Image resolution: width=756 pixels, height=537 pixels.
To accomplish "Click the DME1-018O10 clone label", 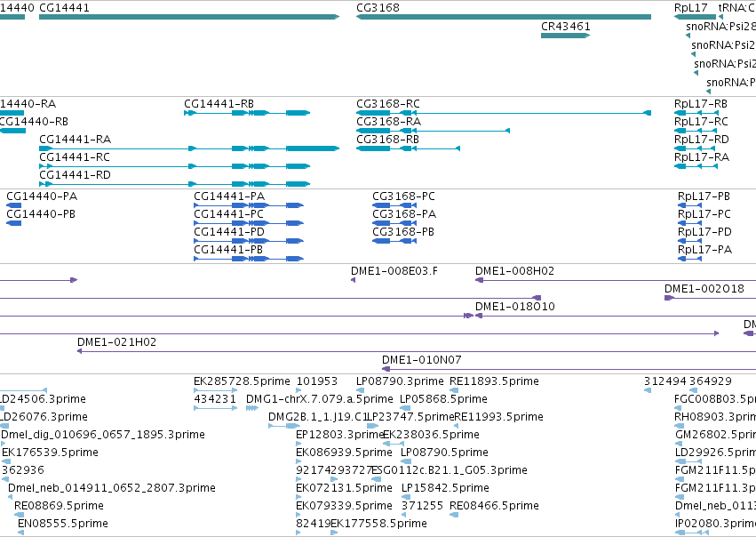I will (515, 307).
